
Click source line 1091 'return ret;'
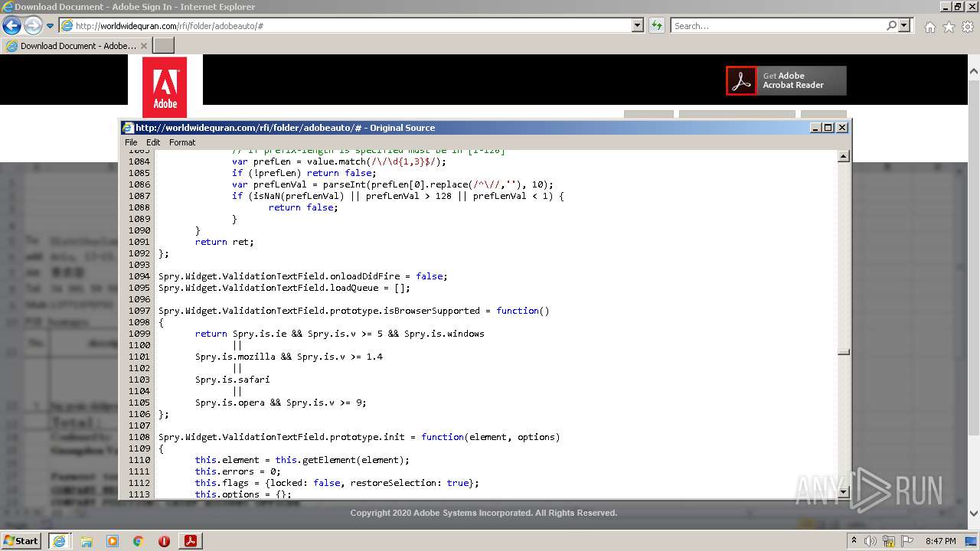point(224,242)
